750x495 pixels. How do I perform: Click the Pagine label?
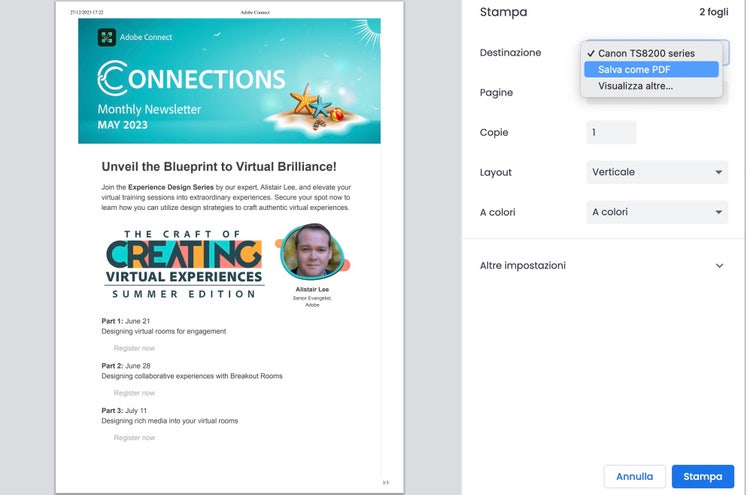[x=496, y=92]
